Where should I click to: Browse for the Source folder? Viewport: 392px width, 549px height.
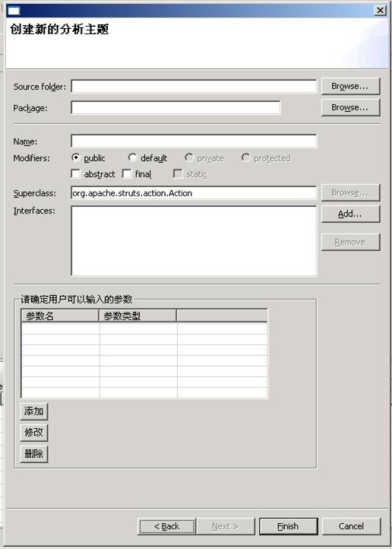point(350,86)
